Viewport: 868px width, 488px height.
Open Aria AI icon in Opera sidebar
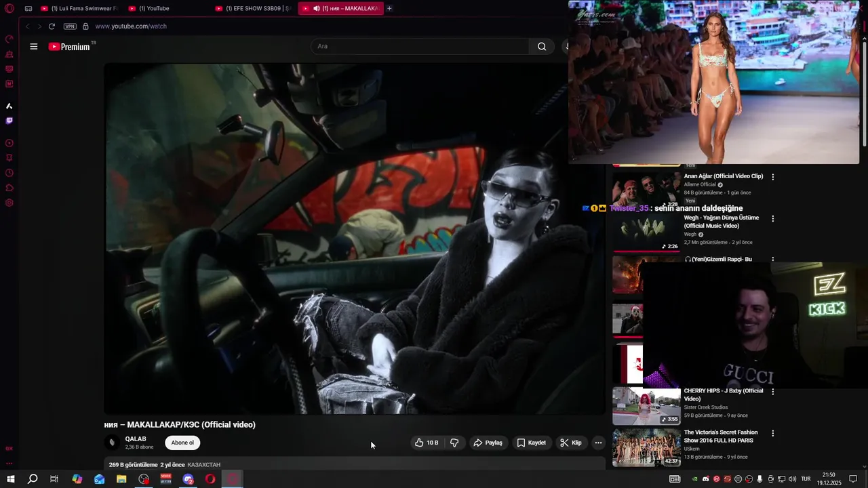click(9, 106)
